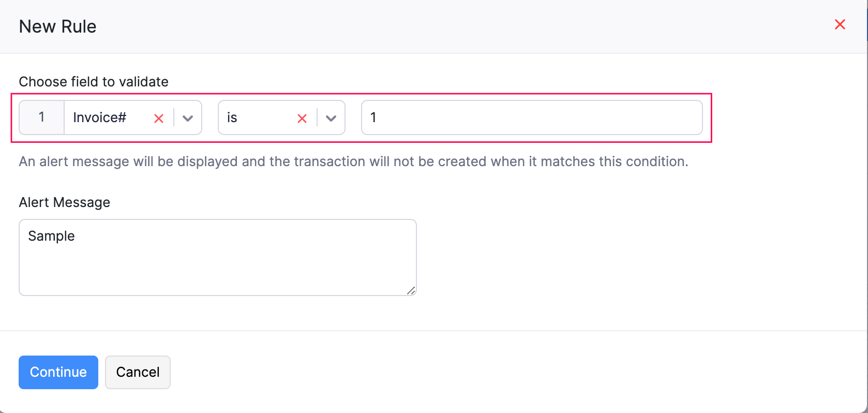The image size is (868, 413).
Task: Expand the Invoice# field dropdown chevron
Action: coord(188,119)
